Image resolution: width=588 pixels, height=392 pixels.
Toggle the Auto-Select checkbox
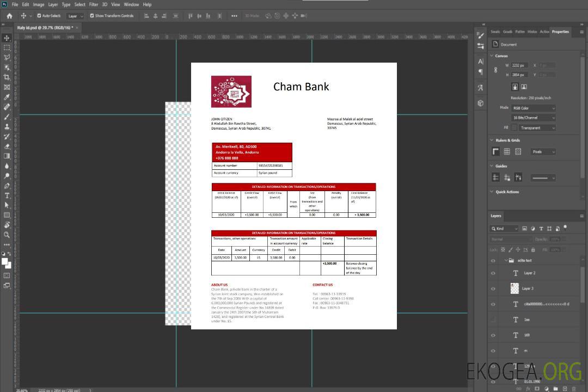coord(39,16)
